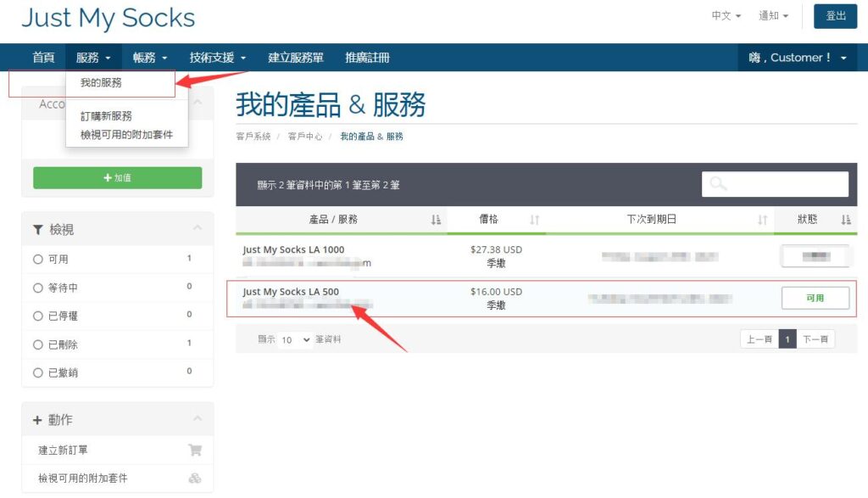Viewport: 868px width, 498px height.
Task: Collapse the account panel chevron
Action: [198, 103]
